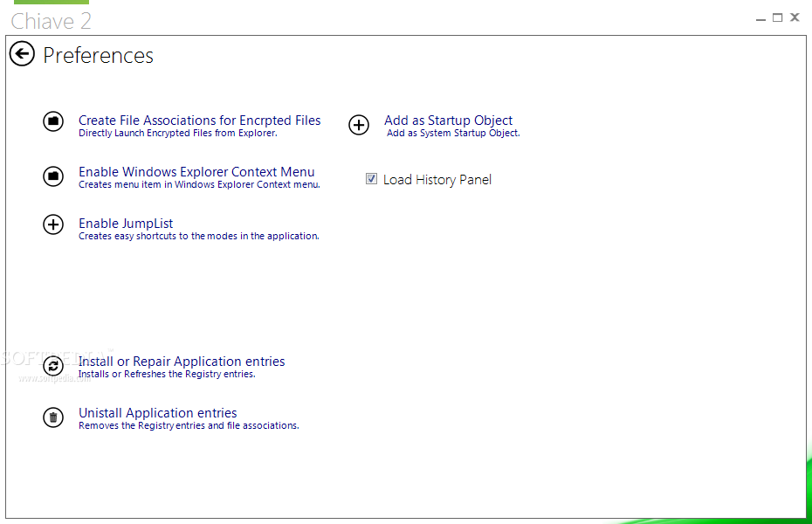Image resolution: width=812 pixels, height=524 pixels.
Task: Run Install or Repair Application entries
Action: (182, 361)
